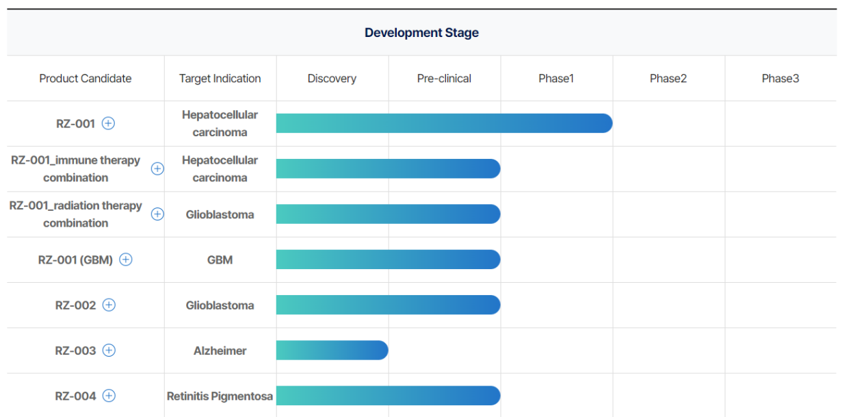Click the Phase2 column header
Viewport: 868px width, 417px height.
(x=668, y=79)
